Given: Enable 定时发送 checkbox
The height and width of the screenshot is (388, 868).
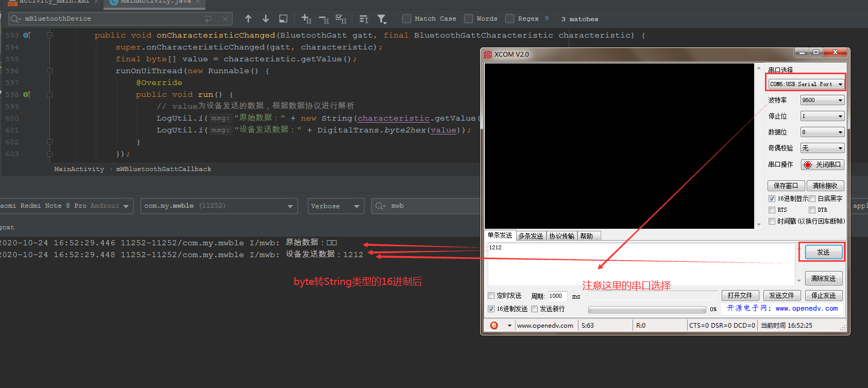Looking at the screenshot, I should click(x=491, y=295).
